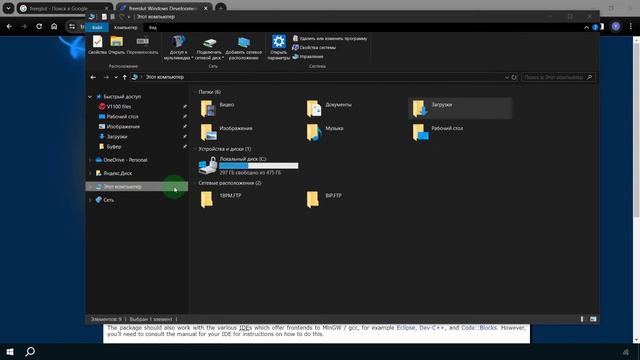Collapse the Быстрый доступ tree node

90,97
